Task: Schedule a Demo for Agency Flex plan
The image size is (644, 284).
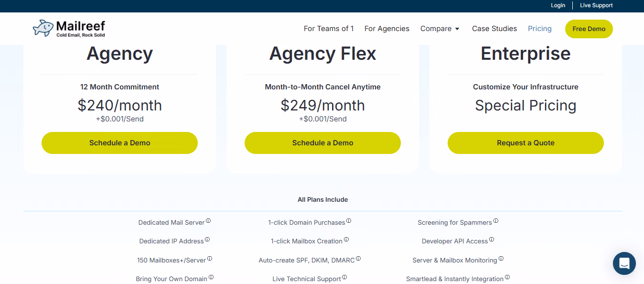Action: point(322,143)
